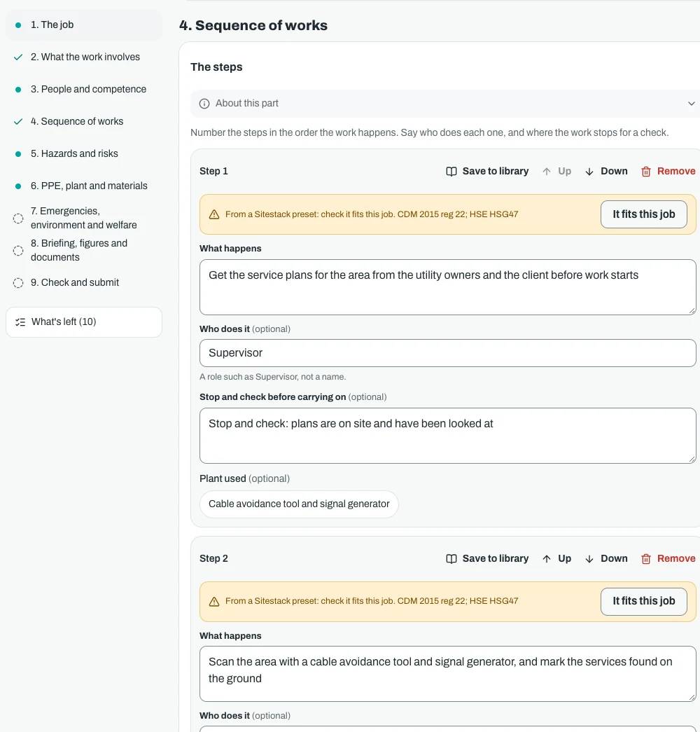Click the Step 1 What happens text box
The width and height of the screenshot is (700, 732).
point(447,287)
